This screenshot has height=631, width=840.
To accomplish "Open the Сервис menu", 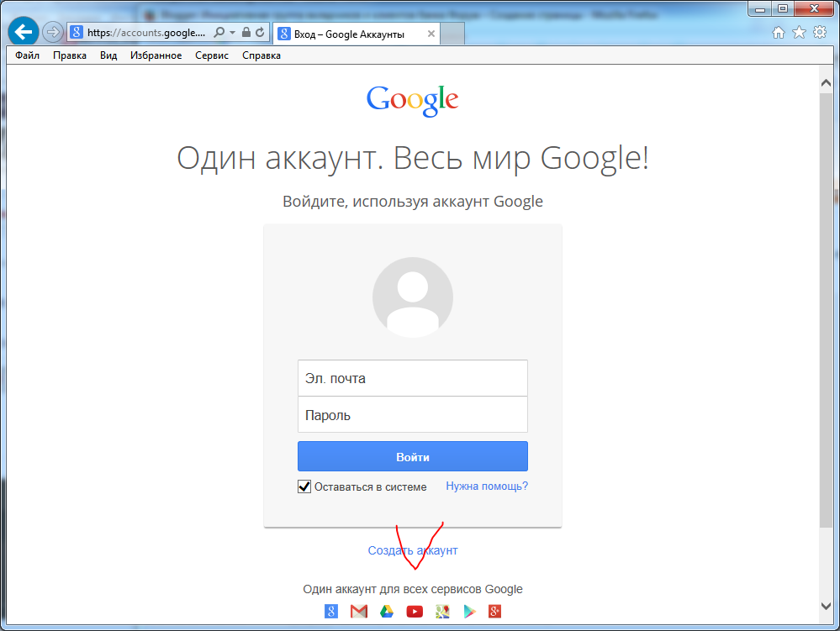I will click(x=211, y=55).
